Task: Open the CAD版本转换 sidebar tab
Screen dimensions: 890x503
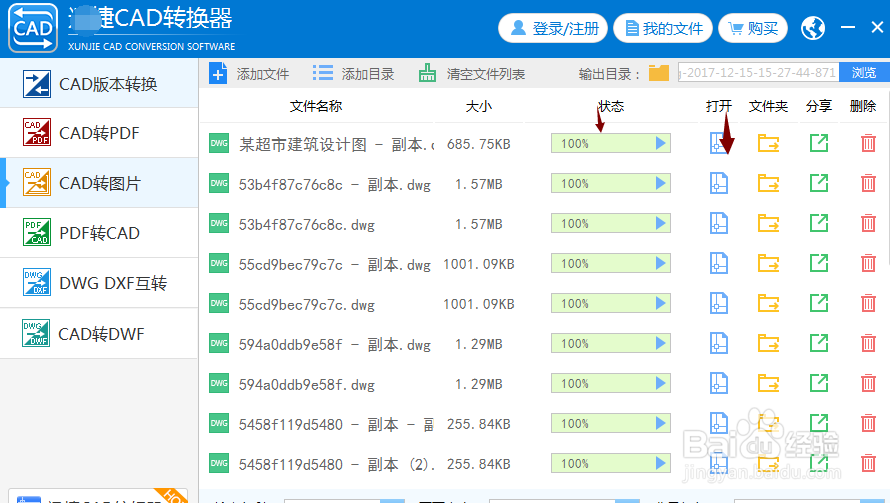Action: [99, 83]
